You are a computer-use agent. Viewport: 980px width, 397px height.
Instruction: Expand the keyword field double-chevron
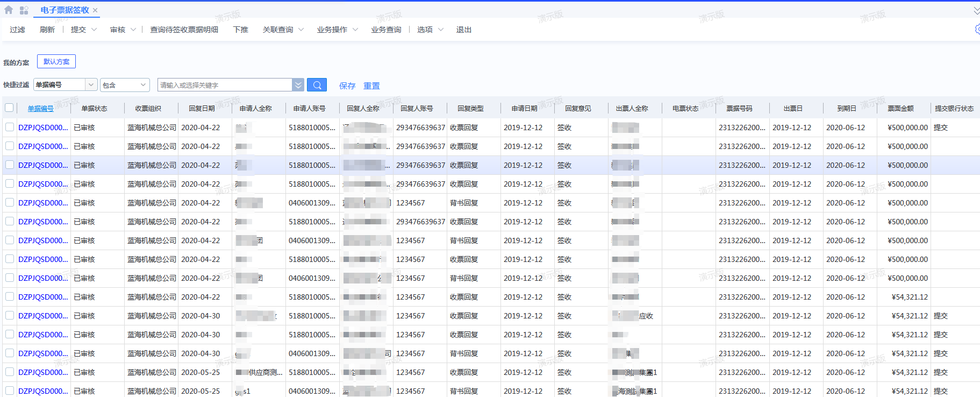click(298, 85)
